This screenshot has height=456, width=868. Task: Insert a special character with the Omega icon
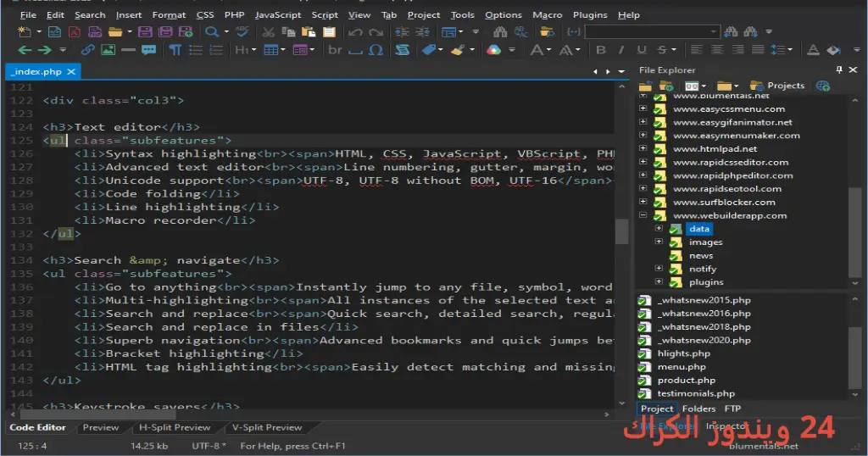tap(376, 50)
